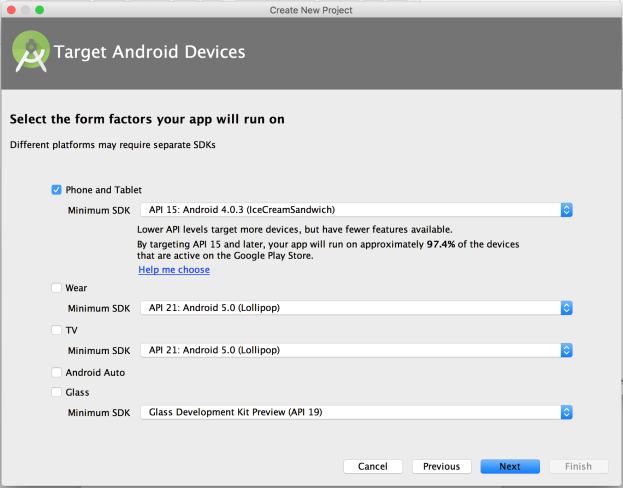Viewport: 623px width, 488px height.
Task: Uncheck the Phone and Tablet checkbox
Action: coord(56,190)
